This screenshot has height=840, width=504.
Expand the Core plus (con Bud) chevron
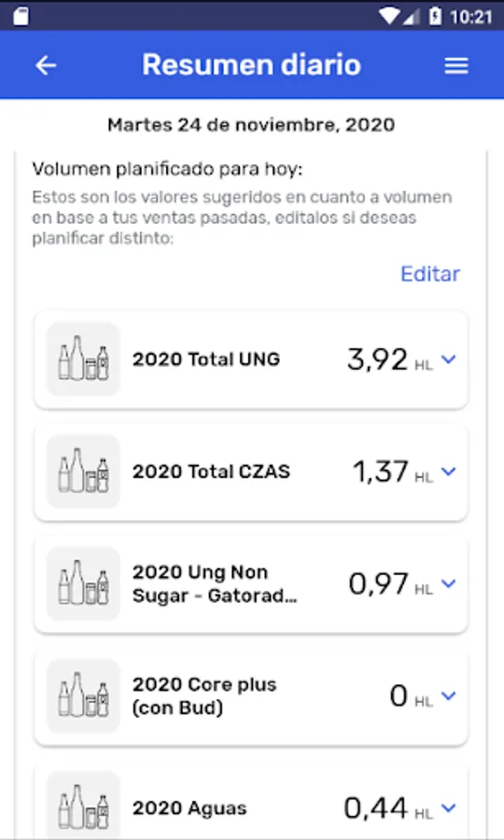(449, 695)
